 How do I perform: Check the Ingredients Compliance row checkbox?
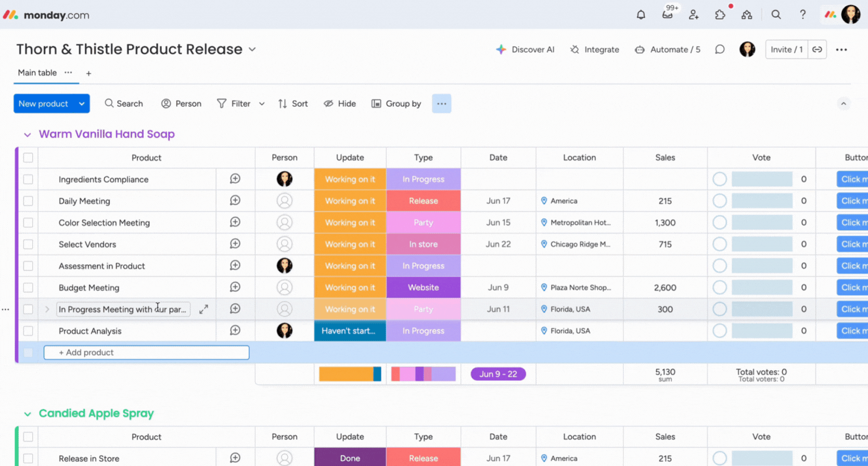[28, 179]
